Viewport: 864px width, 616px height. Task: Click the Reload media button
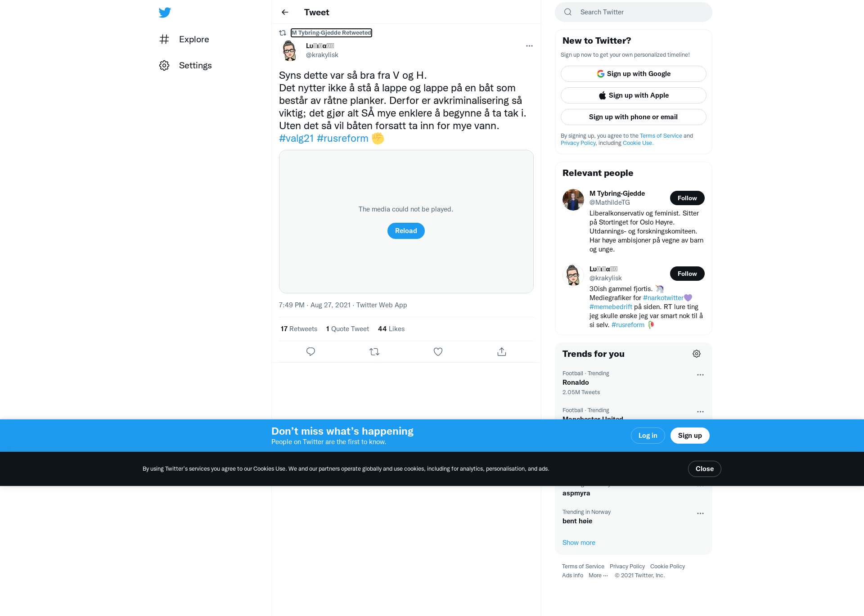coord(406,231)
